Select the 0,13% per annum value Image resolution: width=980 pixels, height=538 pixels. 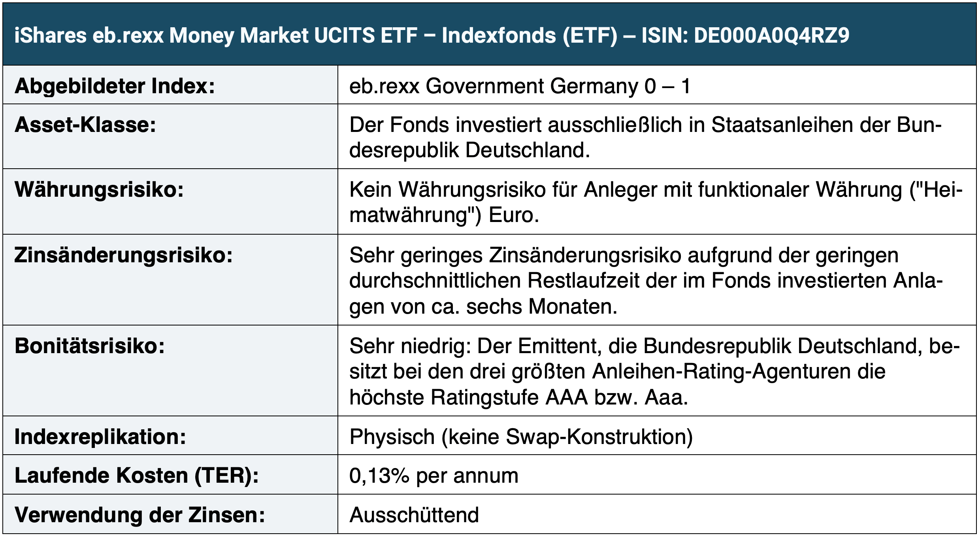tap(433, 475)
